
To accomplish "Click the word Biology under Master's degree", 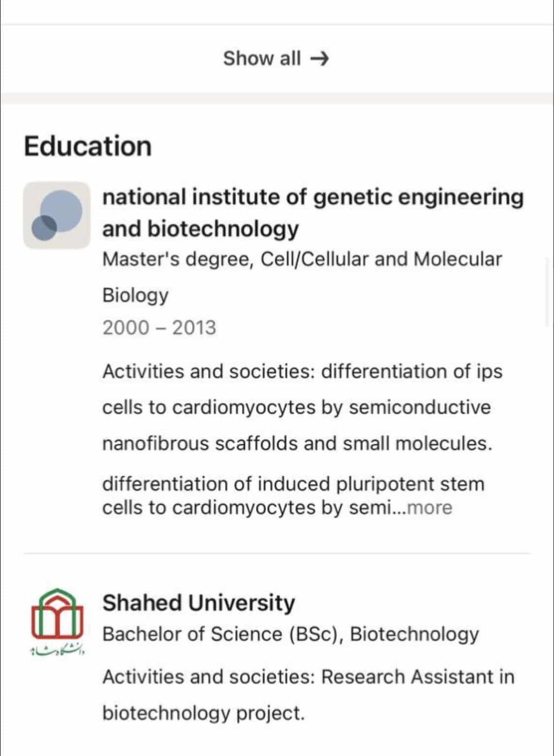I will pyautogui.click(x=135, y=296).
